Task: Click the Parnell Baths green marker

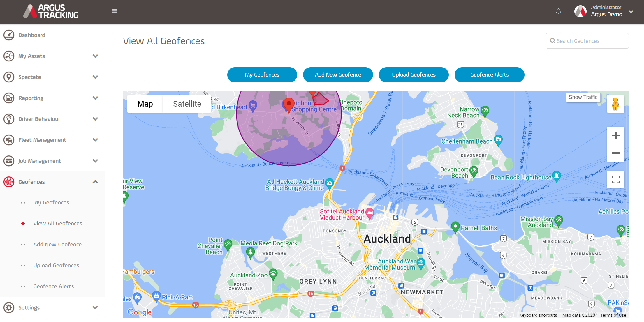Action: click(455, 227)
